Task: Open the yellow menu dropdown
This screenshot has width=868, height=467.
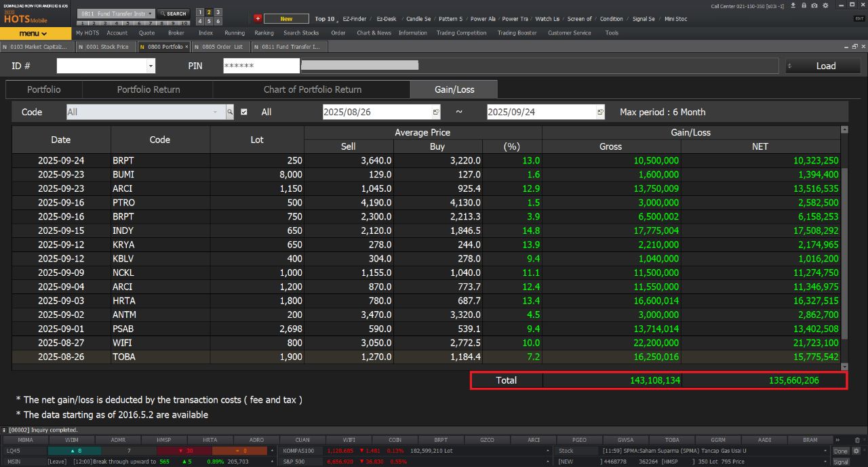Action: (33, 33)
